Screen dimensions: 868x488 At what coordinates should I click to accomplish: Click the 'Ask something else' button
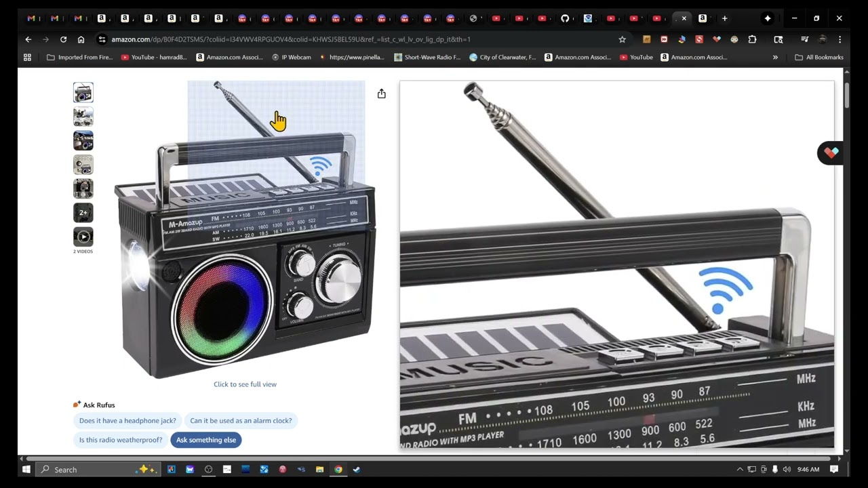206,440
